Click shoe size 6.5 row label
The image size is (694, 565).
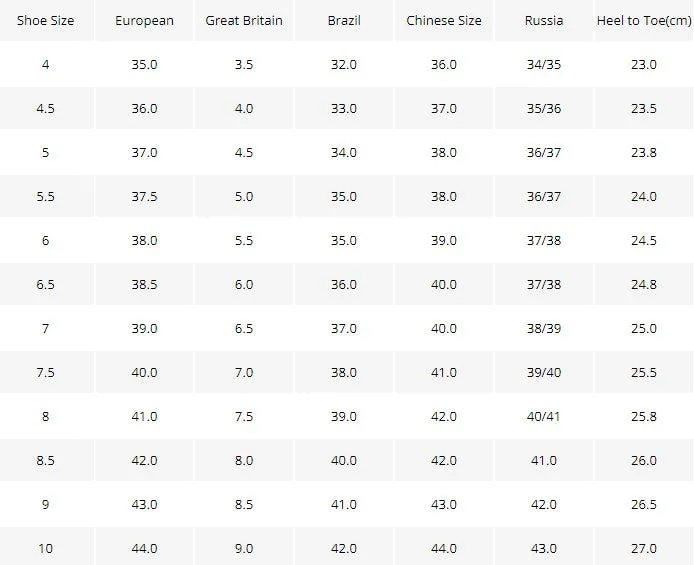46,284
